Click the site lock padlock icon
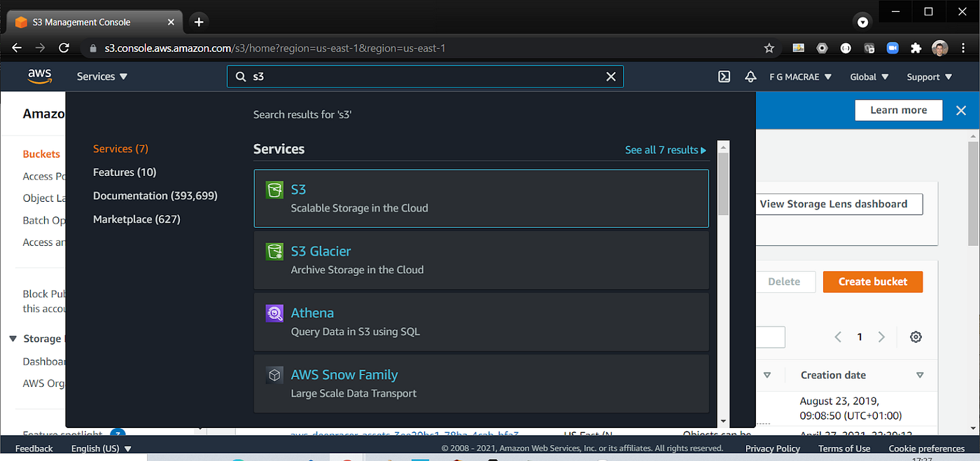 pos(92,48)
